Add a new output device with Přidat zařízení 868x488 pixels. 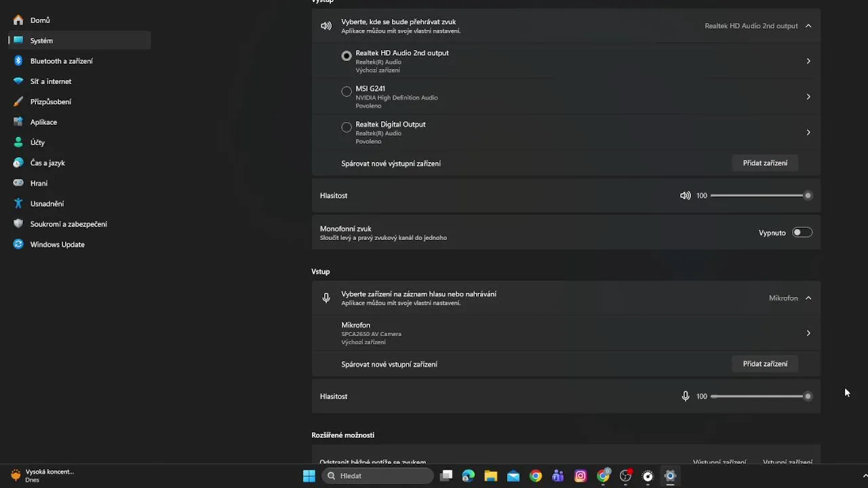point(765,163)
